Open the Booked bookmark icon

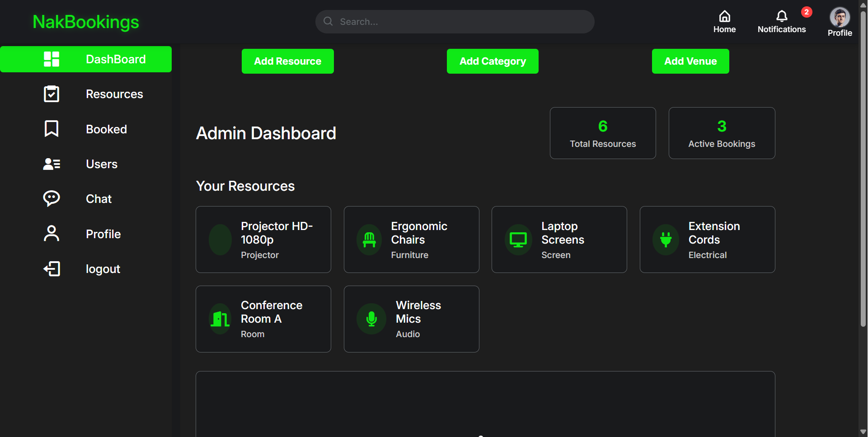[x=51, y=129]
